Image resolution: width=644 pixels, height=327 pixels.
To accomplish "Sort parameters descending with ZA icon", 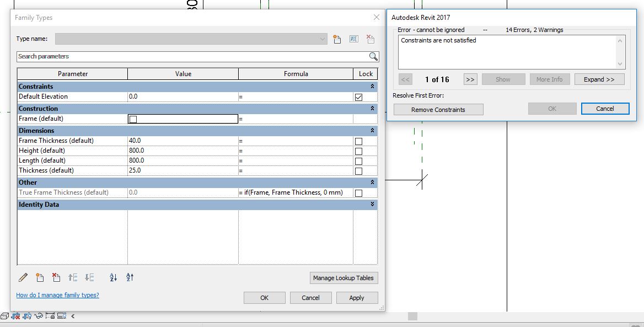I will [130, 277].
